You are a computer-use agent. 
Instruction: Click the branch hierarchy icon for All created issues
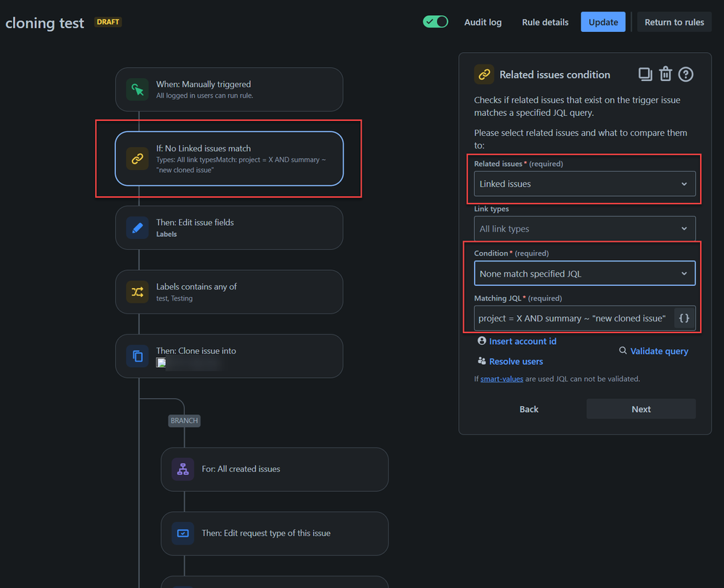(183, 469)
